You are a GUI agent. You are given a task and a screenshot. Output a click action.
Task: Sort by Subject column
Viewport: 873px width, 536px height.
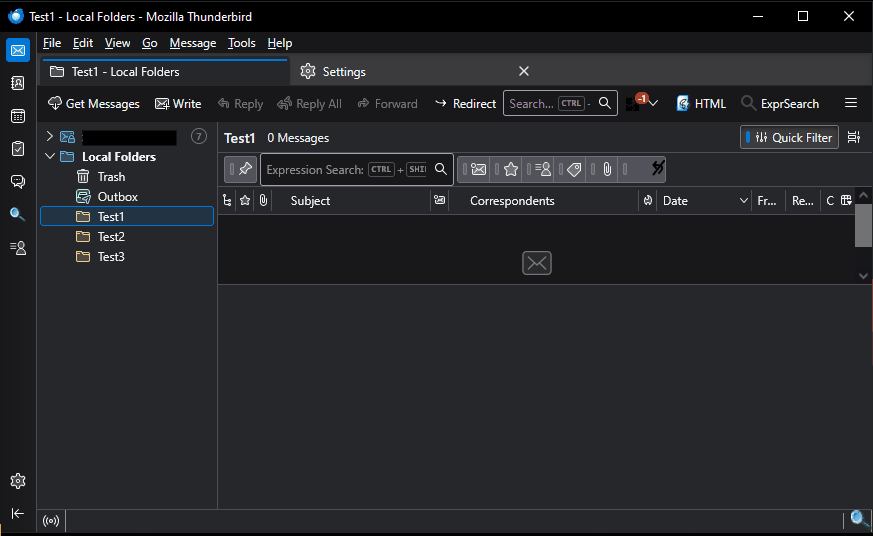point(351,201)
